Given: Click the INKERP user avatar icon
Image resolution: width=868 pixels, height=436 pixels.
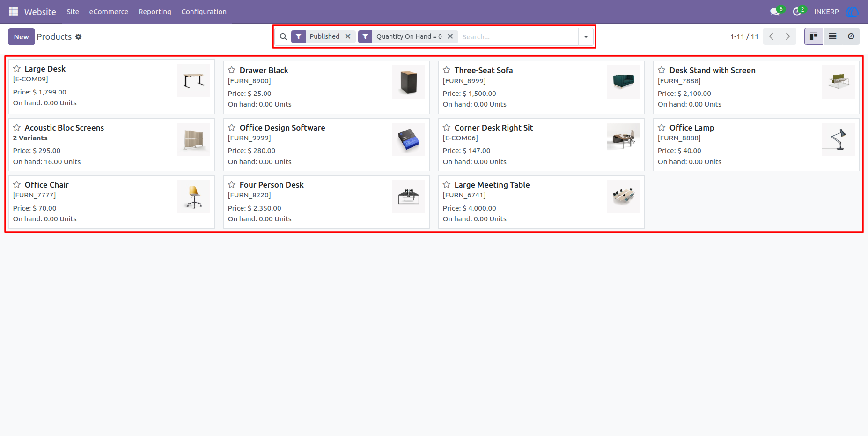Looking at the screenshot, I should pyautogui.click(x=852, y=12).
